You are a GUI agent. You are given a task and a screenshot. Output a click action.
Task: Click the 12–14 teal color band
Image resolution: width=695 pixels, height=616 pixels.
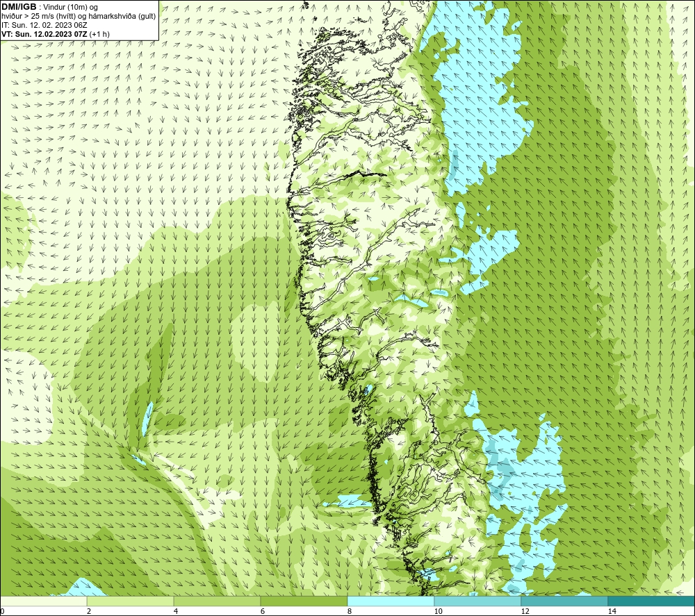pyautogui.click(x=564, y=601)
